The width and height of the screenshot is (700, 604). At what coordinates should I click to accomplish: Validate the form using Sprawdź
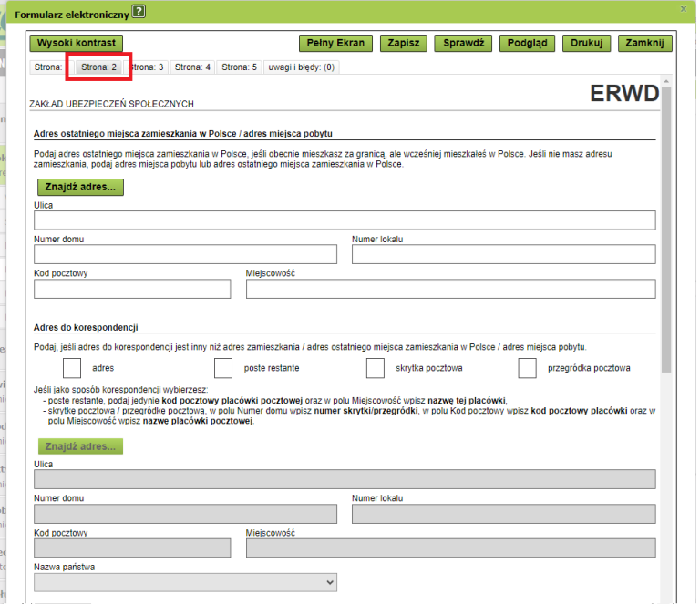point(463,43)
